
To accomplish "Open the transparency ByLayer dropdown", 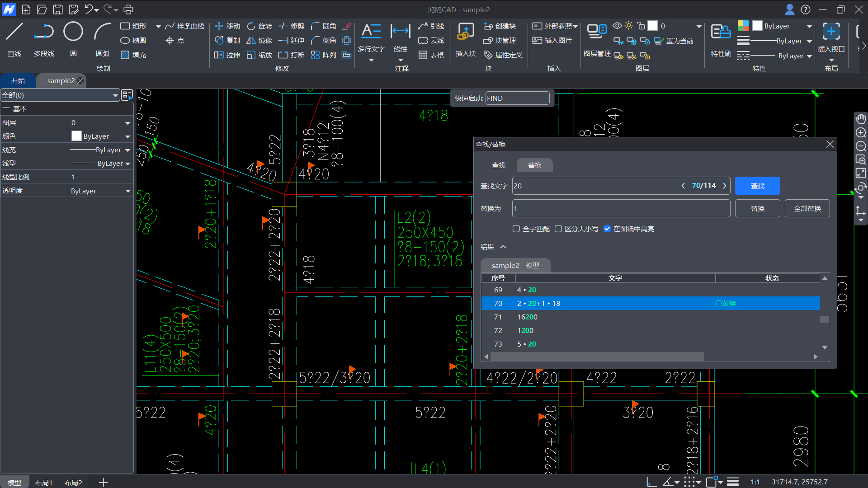I will (x=127, y=191).
